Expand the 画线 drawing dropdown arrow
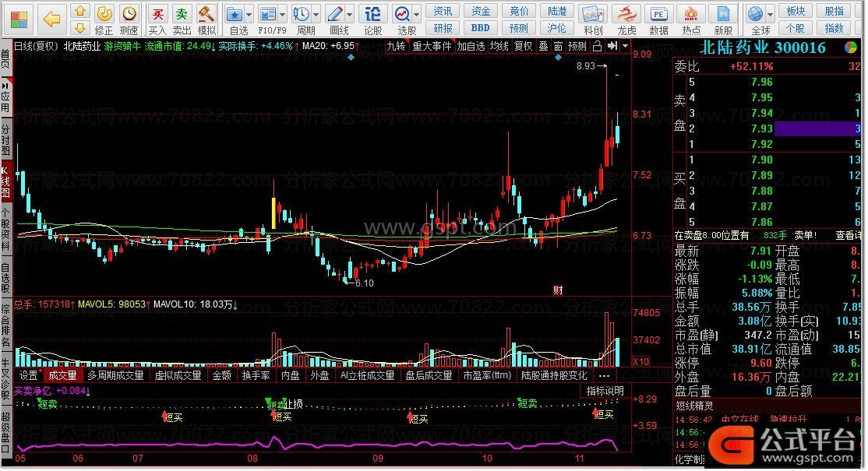 350,14
